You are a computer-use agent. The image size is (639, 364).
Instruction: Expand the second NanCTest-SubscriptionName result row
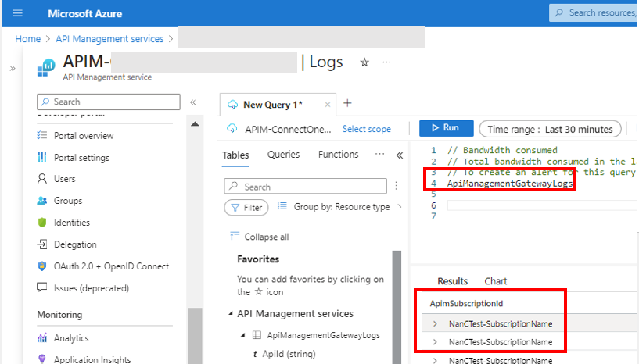pyautogui.click(x=435, y=342)
